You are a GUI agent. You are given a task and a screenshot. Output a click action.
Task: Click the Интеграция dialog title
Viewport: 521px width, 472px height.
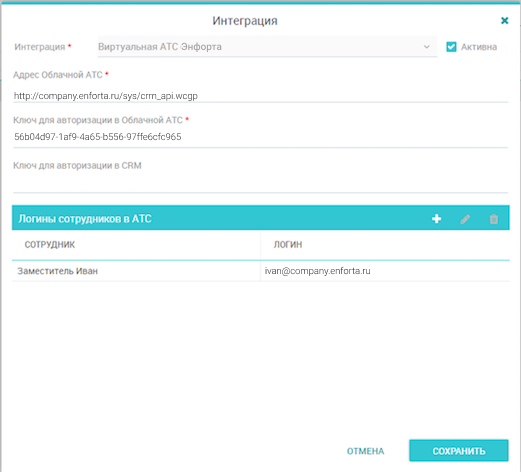[245, 21]
